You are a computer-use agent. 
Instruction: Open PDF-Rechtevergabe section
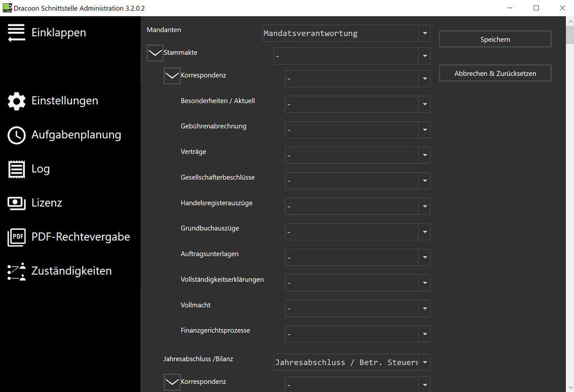81,237
